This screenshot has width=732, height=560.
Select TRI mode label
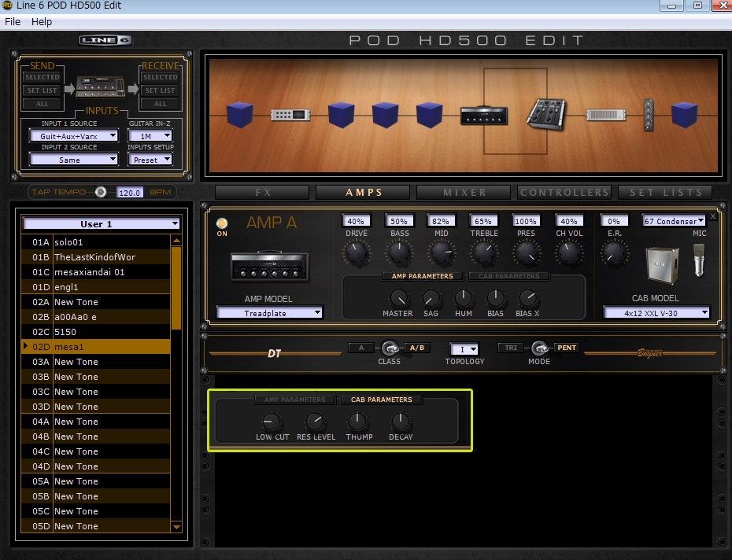point(511,348)
